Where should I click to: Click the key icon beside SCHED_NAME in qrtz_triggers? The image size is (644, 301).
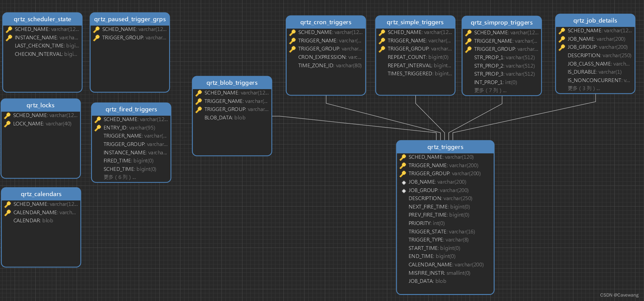403,157
